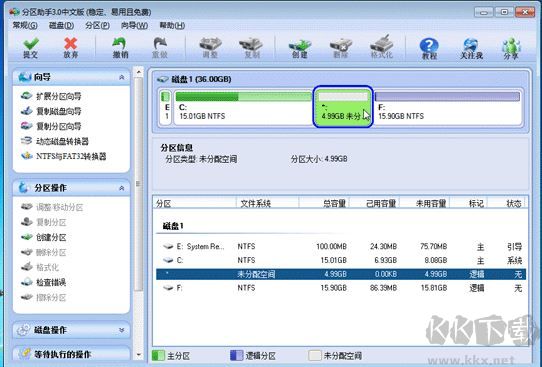Open the 教程 tutorial help icon
The image size is (542, 367).
[429, 48]
